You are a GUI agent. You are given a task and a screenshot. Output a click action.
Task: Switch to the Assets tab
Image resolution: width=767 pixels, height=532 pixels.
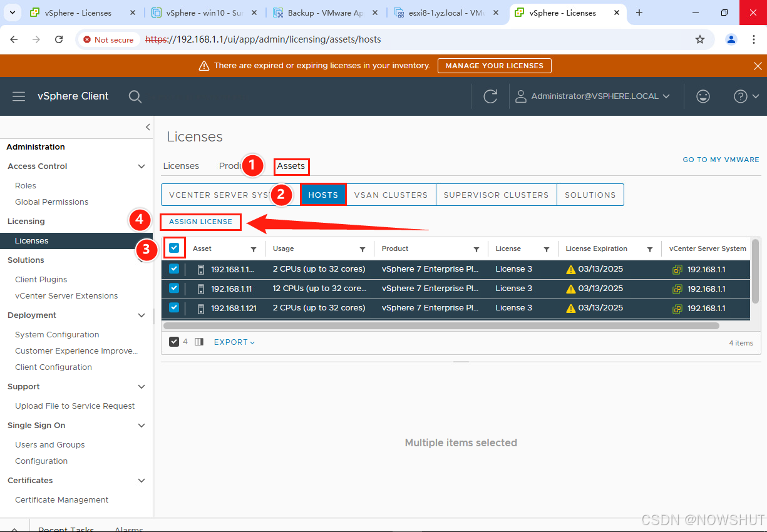291,166
